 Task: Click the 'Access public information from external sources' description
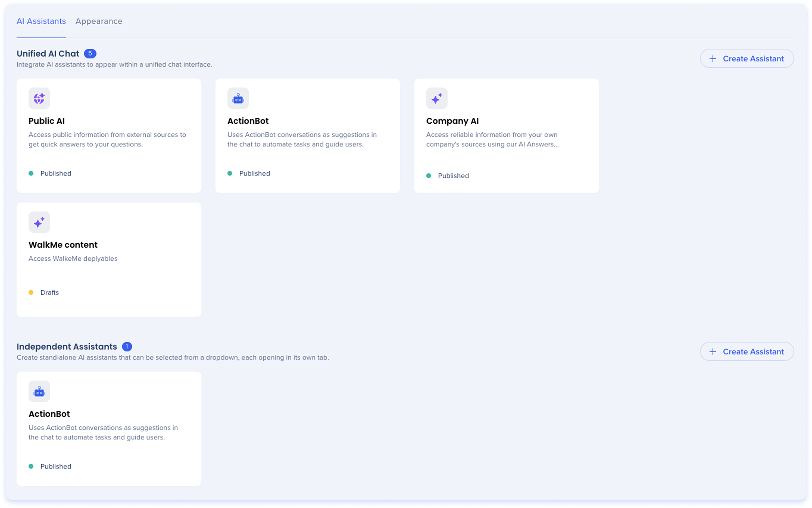click(x=107, y=139)
